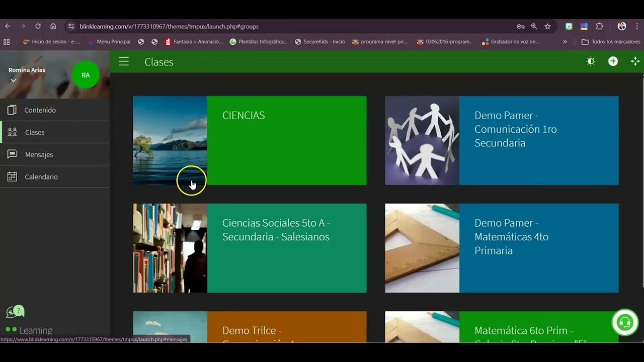Open Ciencias Sociales 5to A class card
Image resolution: width=644 pixels, height=362 pixels.
250,248
